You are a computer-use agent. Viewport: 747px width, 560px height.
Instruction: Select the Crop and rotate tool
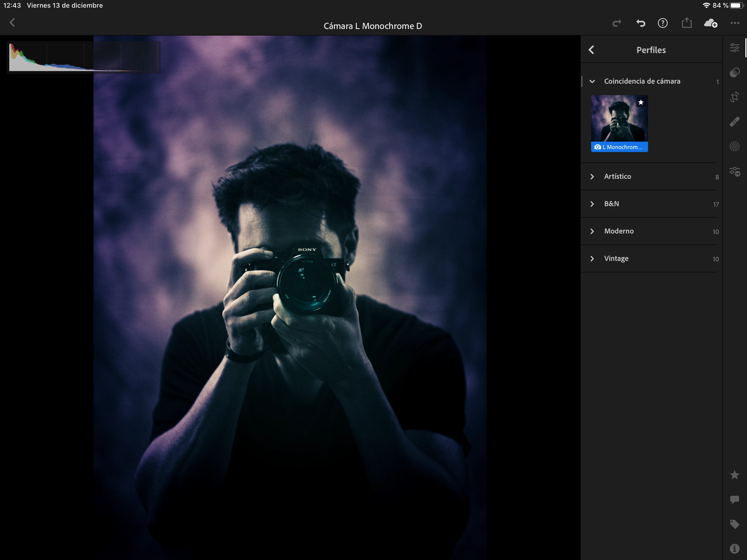click(734, 97)
